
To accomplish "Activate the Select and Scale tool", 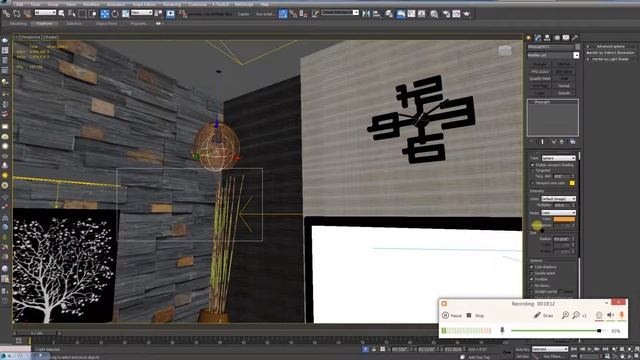I will click(126, 13).
